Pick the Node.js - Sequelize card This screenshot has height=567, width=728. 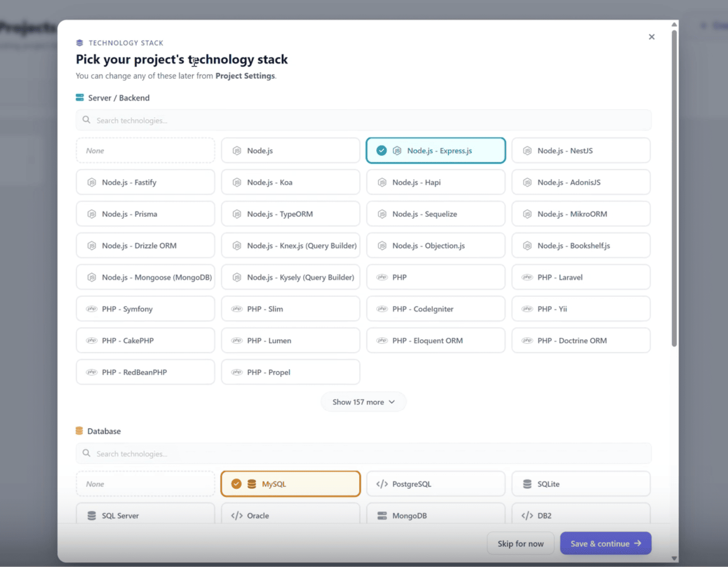tap(436, 214)
